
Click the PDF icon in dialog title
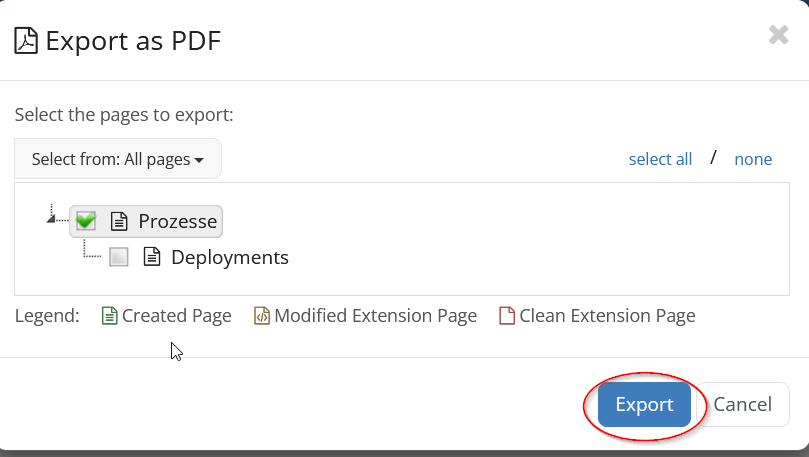(x=27, y=40)
